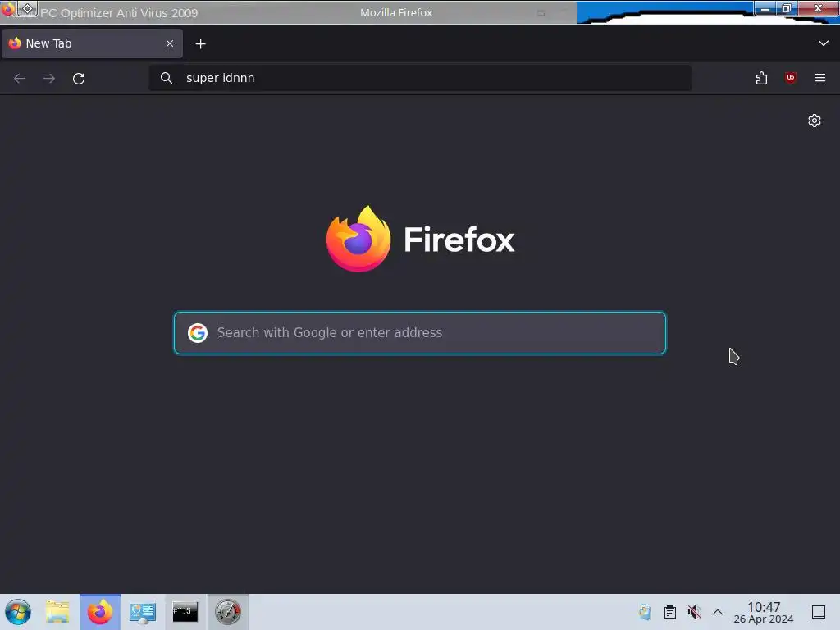Open the Start menu orb
Screen dimensions: 840x630
point(18,612)
